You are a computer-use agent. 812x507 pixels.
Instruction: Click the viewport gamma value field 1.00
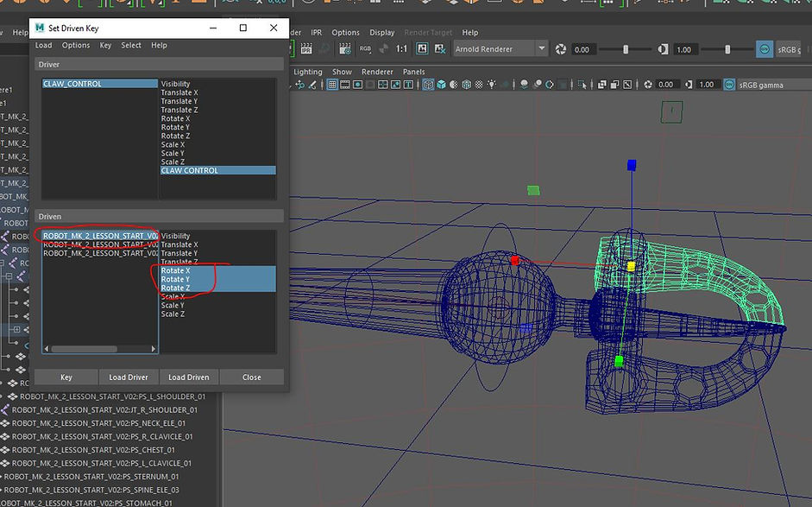(x=708, y=85)
